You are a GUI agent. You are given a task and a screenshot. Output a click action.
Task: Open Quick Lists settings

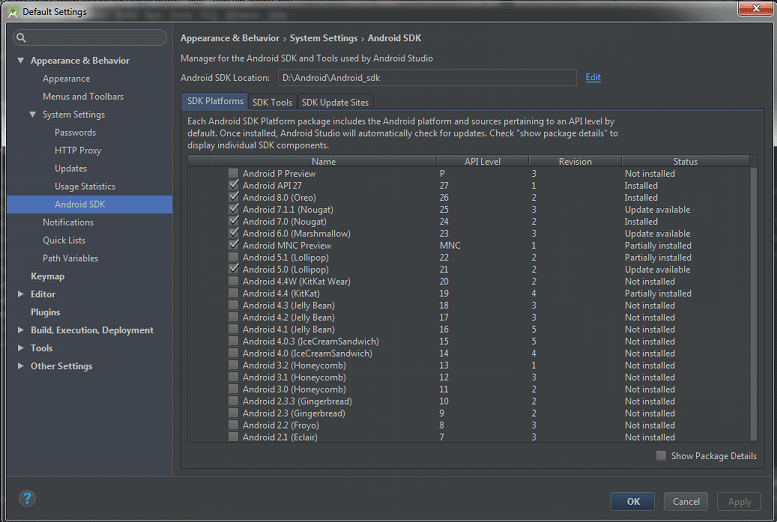coord(64,240)
